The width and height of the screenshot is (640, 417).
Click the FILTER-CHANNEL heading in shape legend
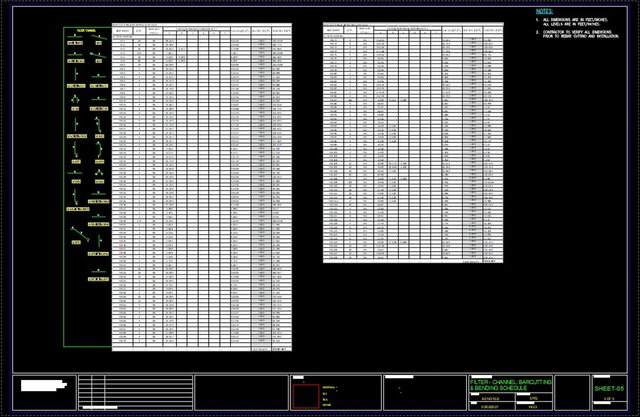coord(87,32)
